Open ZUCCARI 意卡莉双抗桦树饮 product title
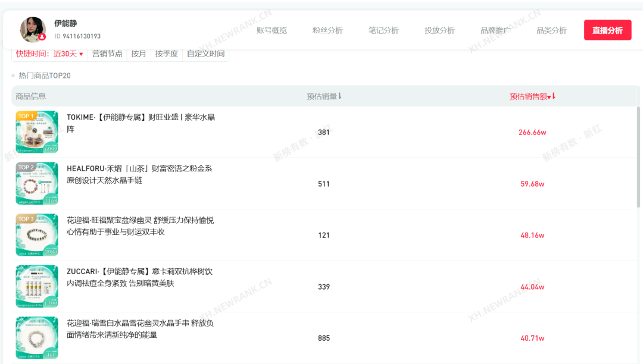Image resolution: width=643 pixels, height=364 pixels. click(x=139, y=277)
